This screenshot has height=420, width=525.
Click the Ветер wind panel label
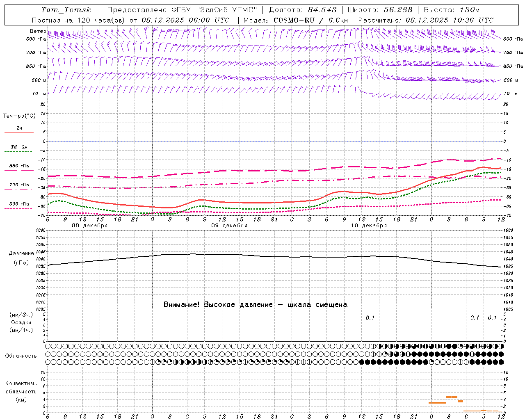(x=38, y=31)
